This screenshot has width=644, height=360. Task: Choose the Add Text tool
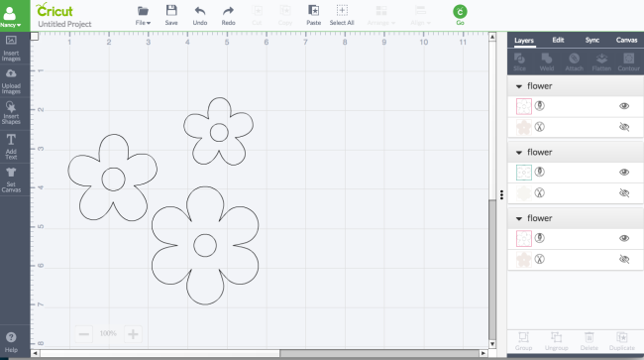pos(11,147)
